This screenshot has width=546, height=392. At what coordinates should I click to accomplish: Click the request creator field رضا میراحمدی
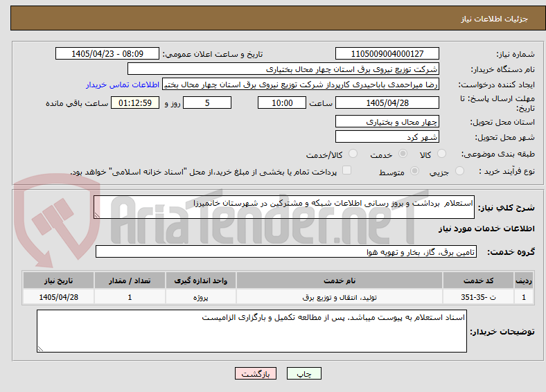coord(301,84)
